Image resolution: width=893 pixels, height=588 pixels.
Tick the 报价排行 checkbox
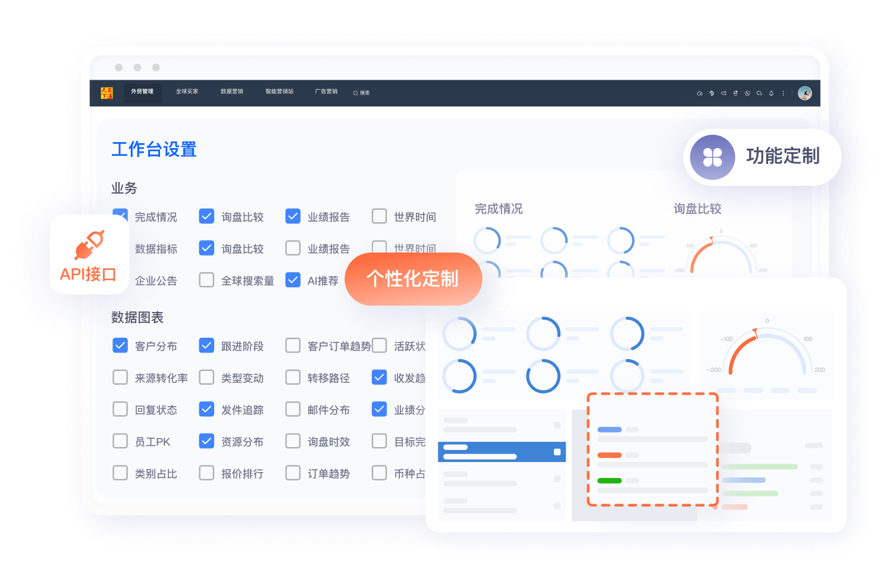pyautogui.click(x=206, y=473)
